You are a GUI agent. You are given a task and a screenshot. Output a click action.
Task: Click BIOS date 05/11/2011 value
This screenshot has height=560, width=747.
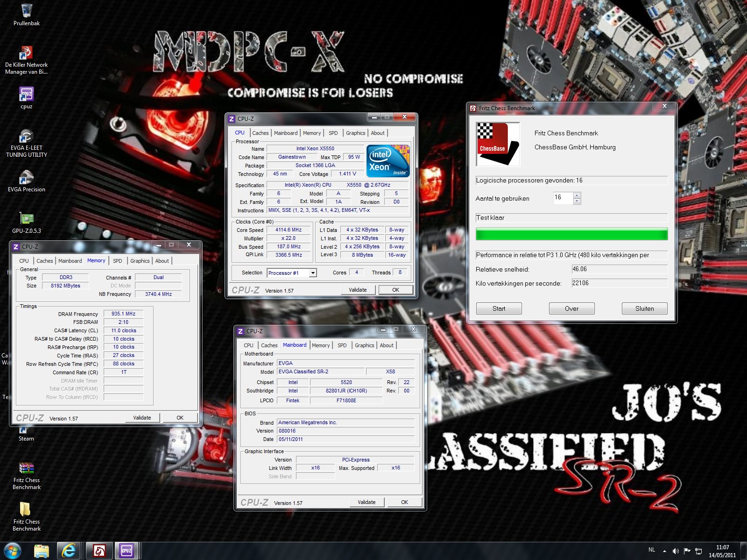(345, 439)
